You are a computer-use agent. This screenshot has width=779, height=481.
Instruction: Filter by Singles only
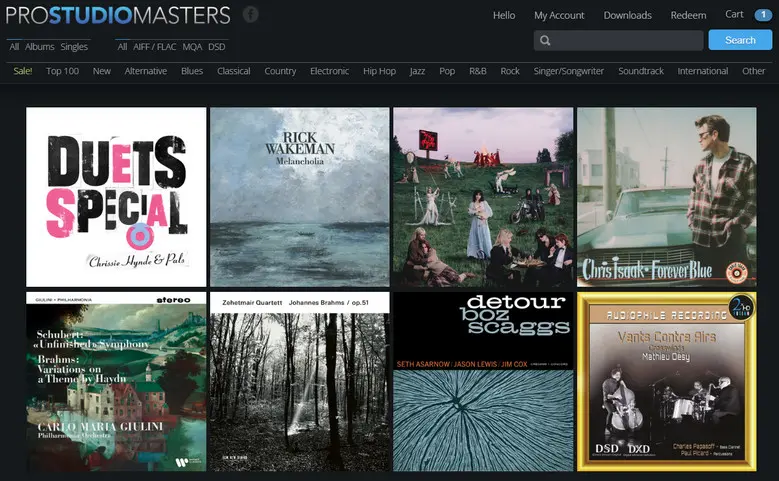(74, 47)
